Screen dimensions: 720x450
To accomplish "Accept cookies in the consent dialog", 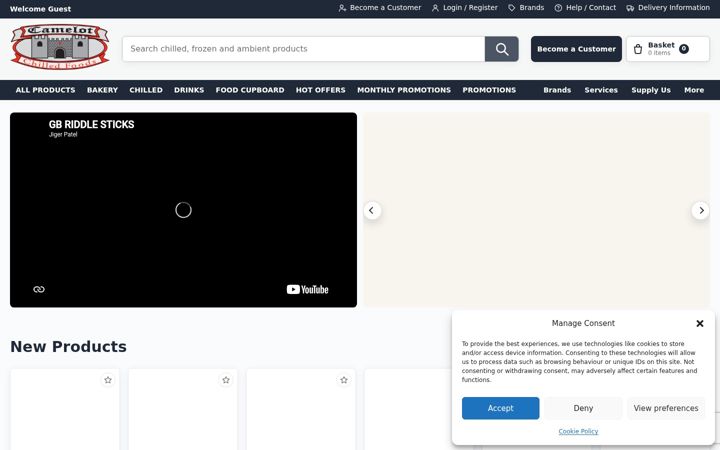I will [x=501, y=408].
